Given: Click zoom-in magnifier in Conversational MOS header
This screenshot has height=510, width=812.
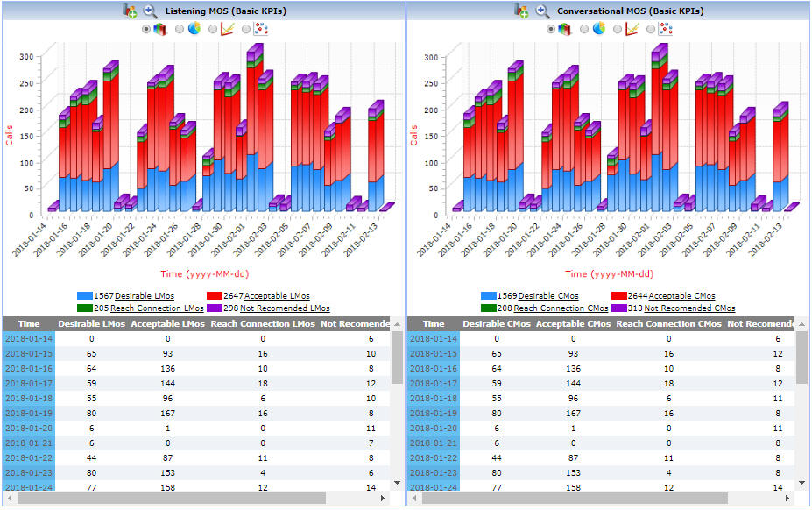Looking at the screenshot, I should (x=542, y=11).
